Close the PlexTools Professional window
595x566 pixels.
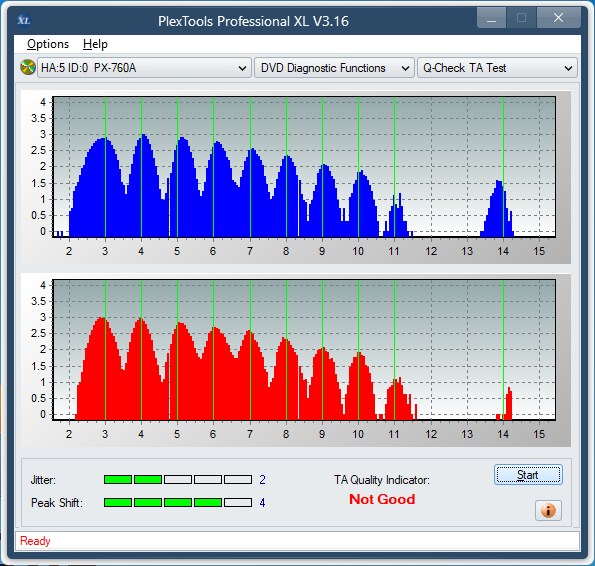pyautogui.click(x=559, y=18)
